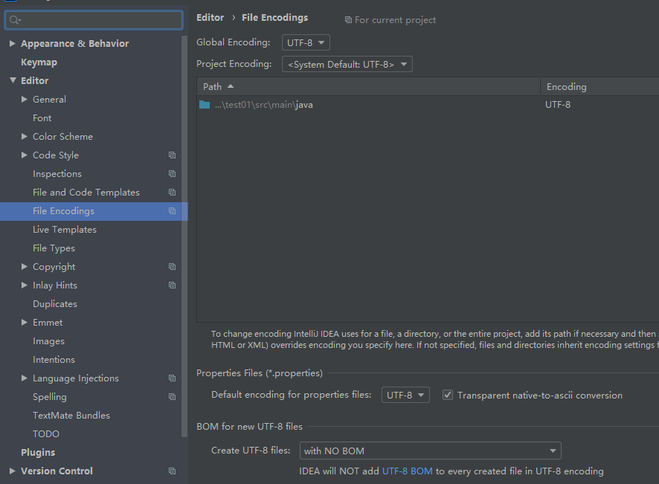Click the settings search input field
659x484 pixels.
pyautogui.click(x=94, y=20)
